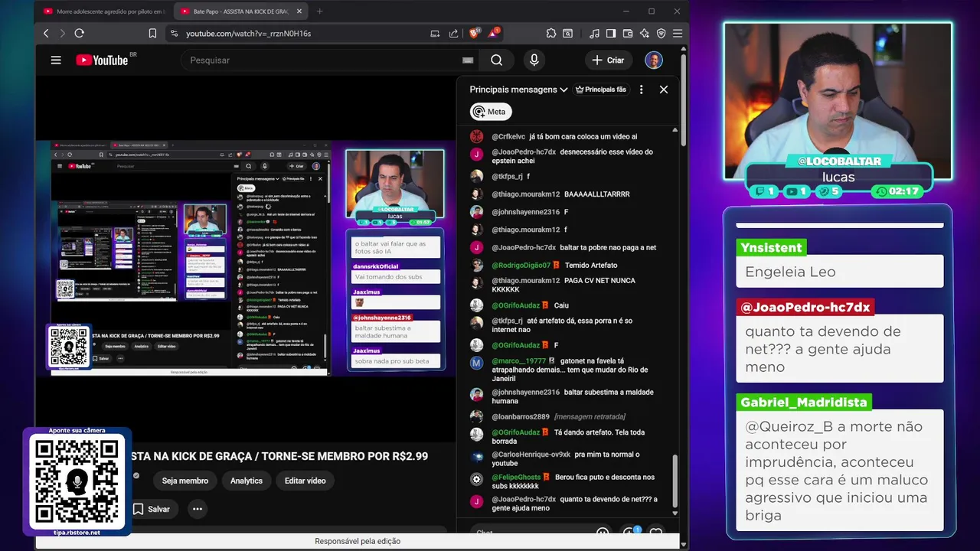
Task: Click the @Crfkelvc chat avatar
Action: [476, 137]
